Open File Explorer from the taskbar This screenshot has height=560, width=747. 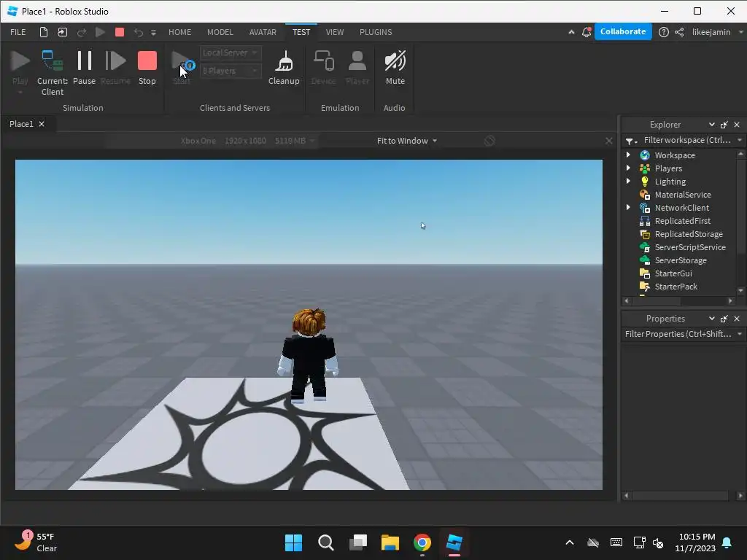point(390,542)
